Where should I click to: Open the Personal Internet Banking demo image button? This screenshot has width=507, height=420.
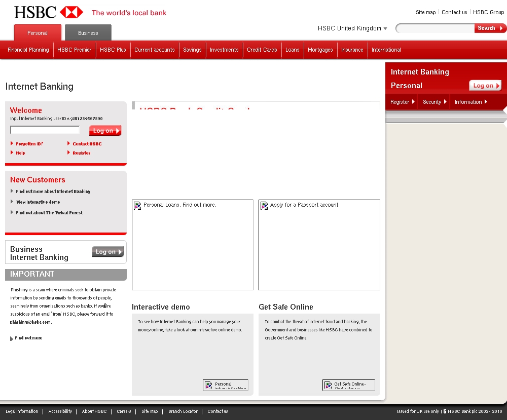[226, 385]
